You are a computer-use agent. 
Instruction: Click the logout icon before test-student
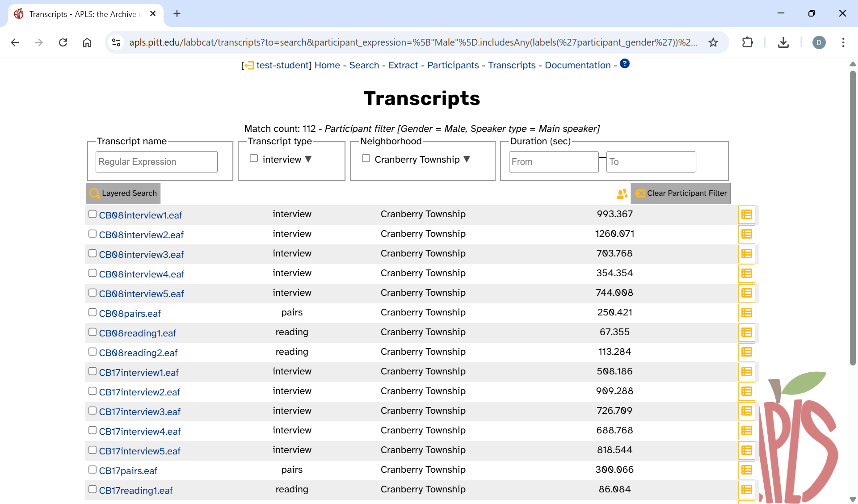pos(249,66)
